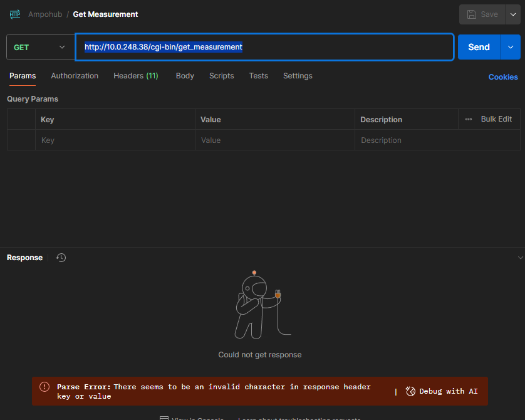The width and height of the screenshot is (525, 420).
Task: Click the HTTP request type icon
Action: 15,14
